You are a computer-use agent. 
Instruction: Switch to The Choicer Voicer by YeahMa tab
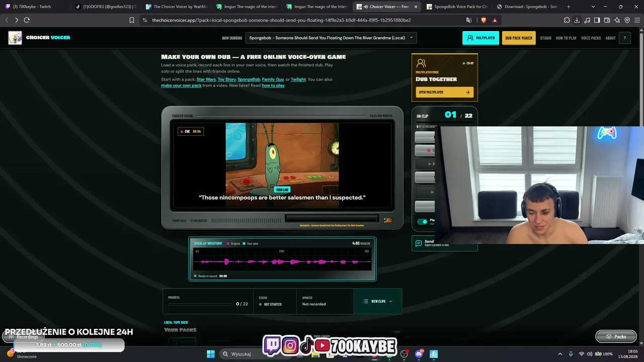point(176,7)
